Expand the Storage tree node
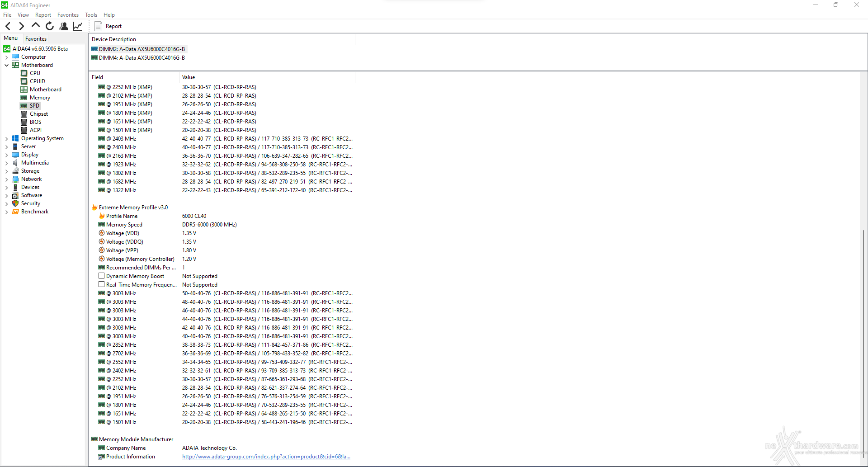Viewport: 868px width, 467px height. click(x=6, y=171)
